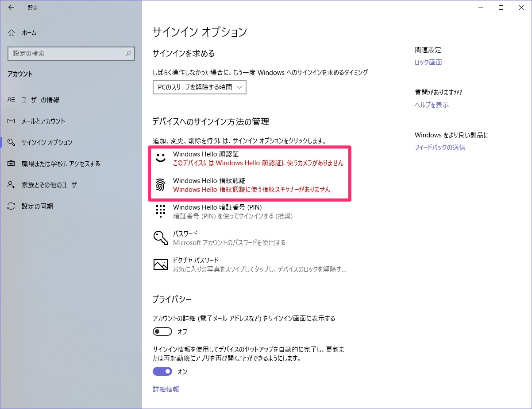Click the Windows Hello fingerprint icon
Image resolution: width=532 pixels, height=409 pixels.
[160, 185]
